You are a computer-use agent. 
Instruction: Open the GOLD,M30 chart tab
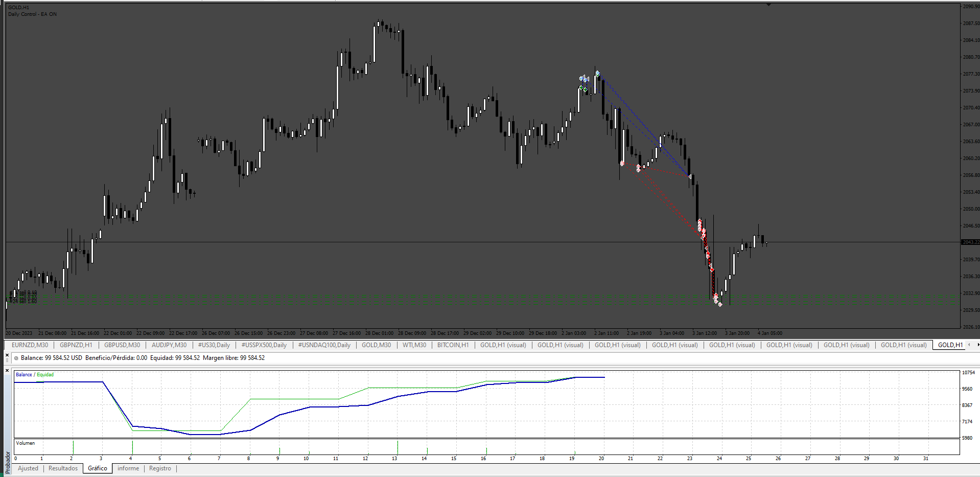[377, 345]
